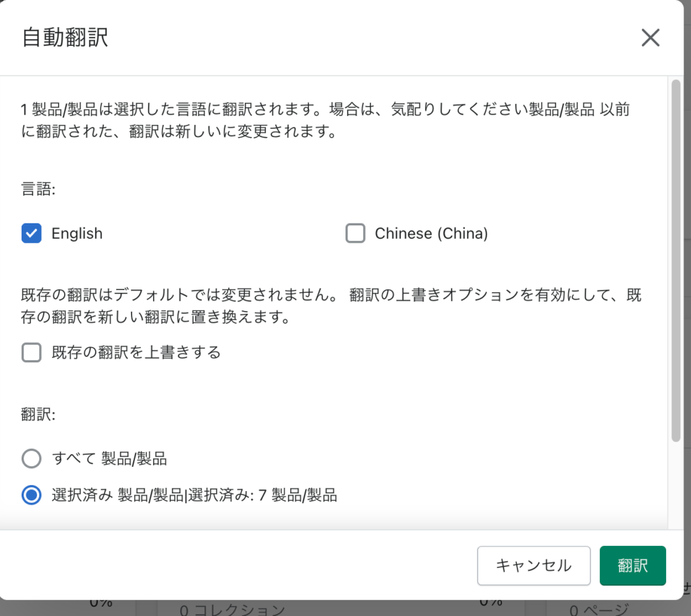This screenshot has height=616, width=691.
Task: Click the 0 ページ text behind dialog
Action: 599,610
